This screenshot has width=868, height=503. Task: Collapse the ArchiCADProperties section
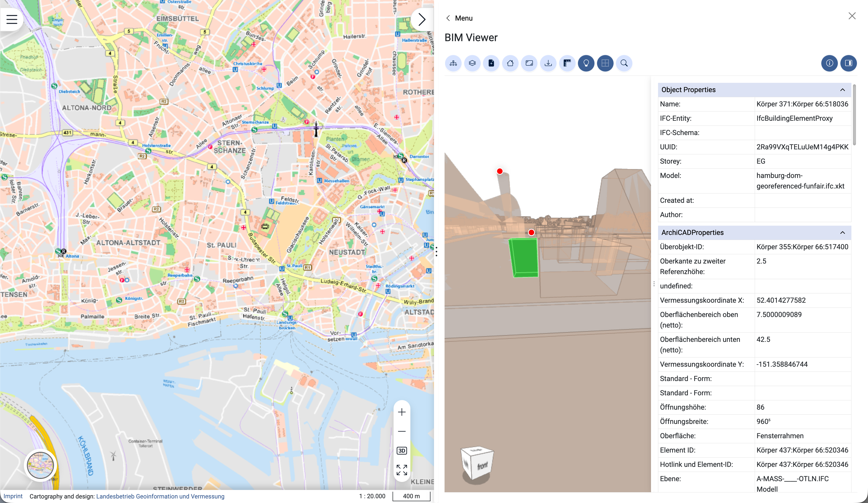pyautogui.click(x=843, y=233)
